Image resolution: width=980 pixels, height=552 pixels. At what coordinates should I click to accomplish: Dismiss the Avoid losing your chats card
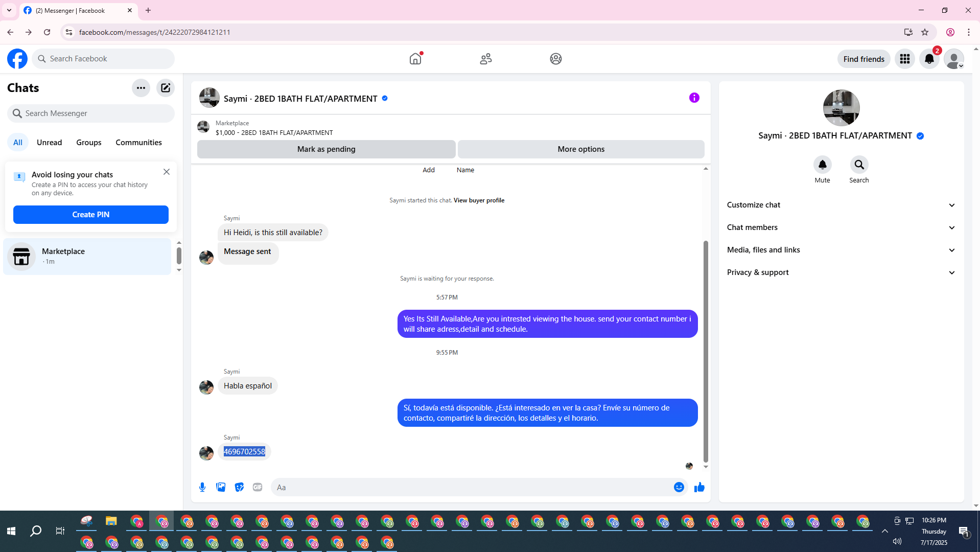point(167,172)
